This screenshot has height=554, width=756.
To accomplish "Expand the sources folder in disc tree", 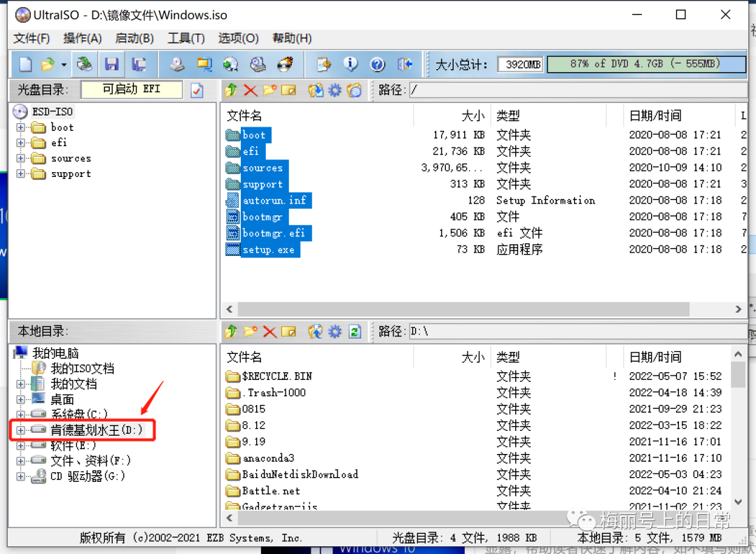I will point(21,159).
